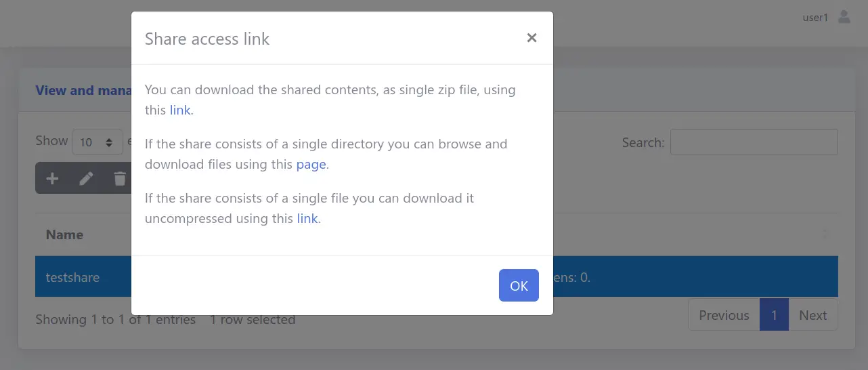
Task: Close the Share access link dialog
Action: coord(531,38)
